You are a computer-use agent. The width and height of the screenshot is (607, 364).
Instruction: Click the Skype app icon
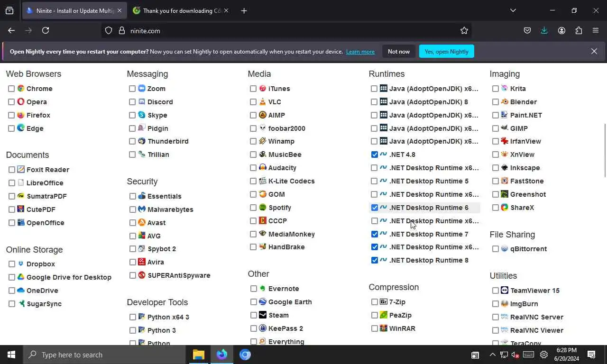coord(142,115)
